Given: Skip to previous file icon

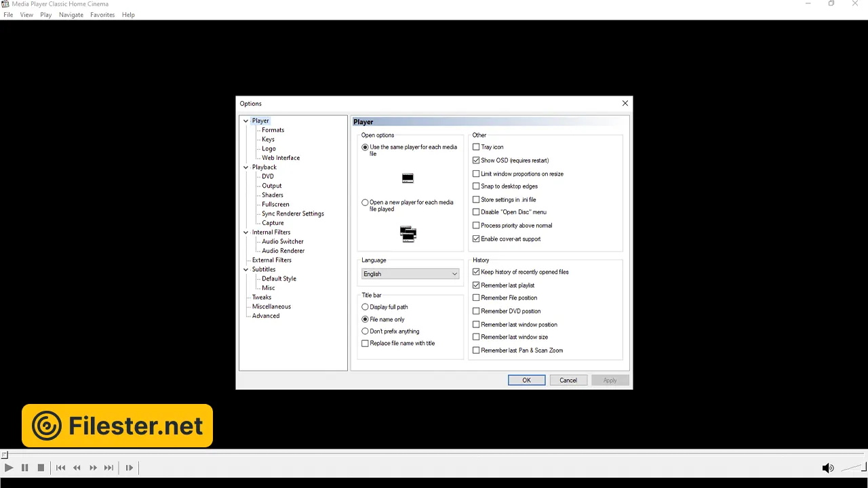Looking at the screenshot, I should coord(60,468).
